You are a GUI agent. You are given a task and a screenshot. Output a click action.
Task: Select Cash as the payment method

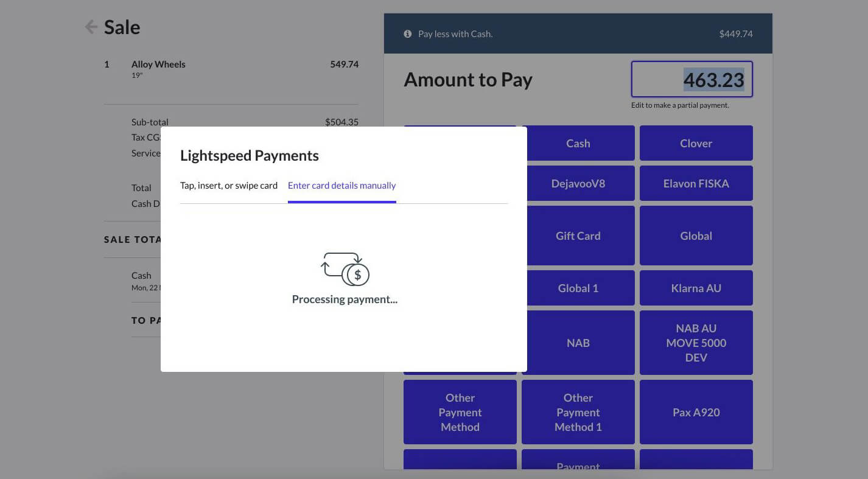pyautogui.click(x=578, y=143)
